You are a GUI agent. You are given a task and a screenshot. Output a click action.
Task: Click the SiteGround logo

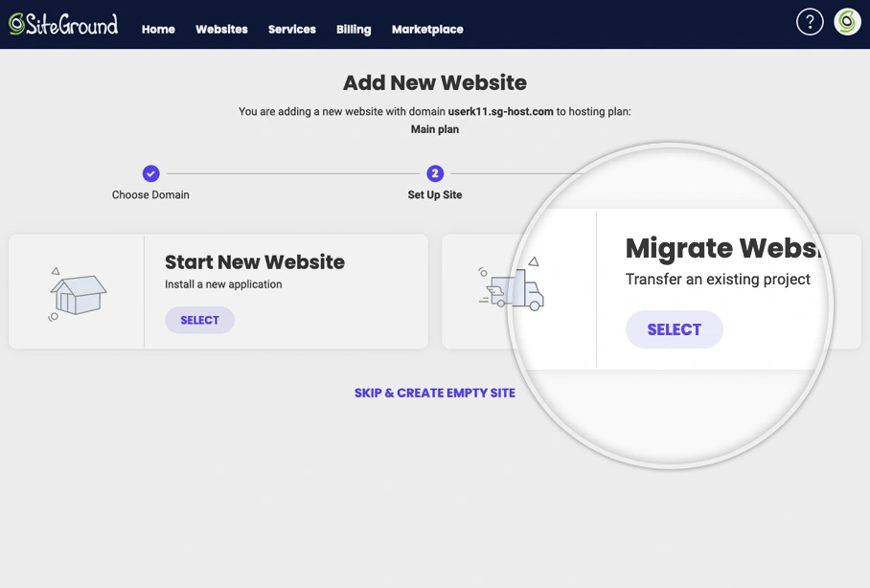click(63, 24)
